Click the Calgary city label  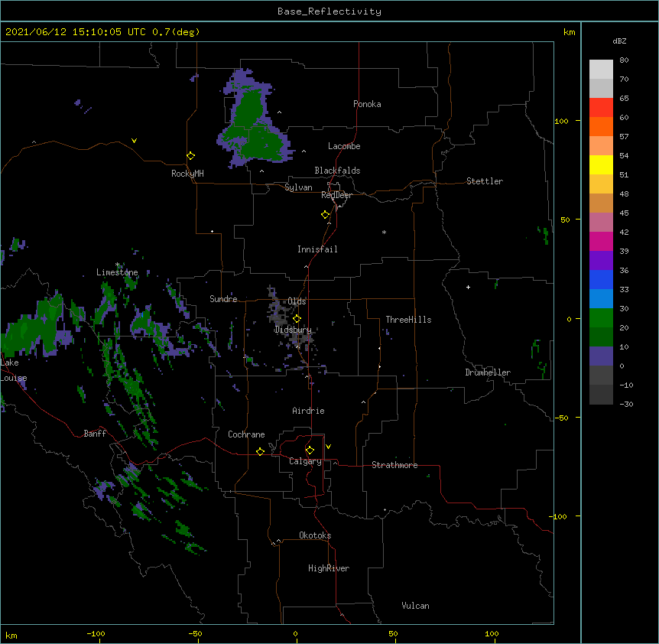pyautogui.click(x=305, y=461)
